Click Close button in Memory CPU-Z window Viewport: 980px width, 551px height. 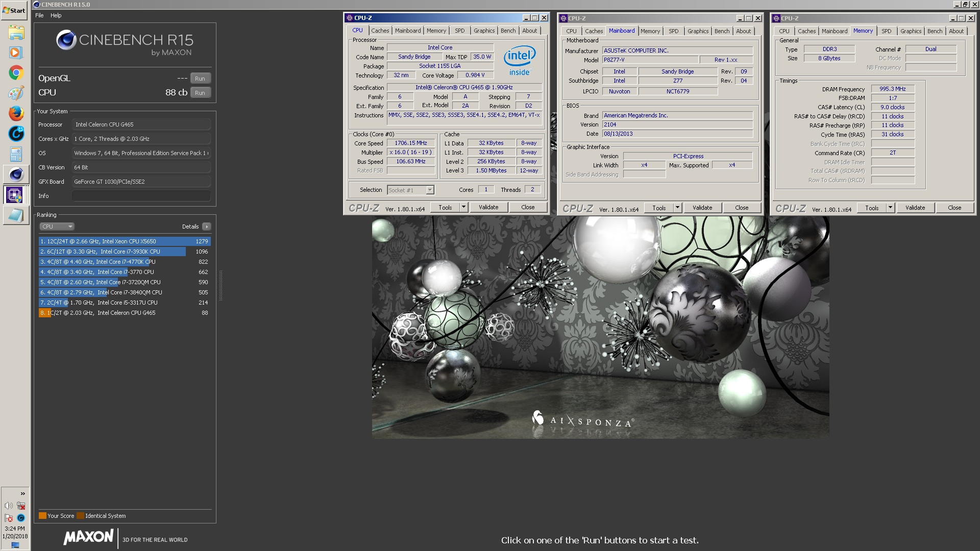(954, 208)
